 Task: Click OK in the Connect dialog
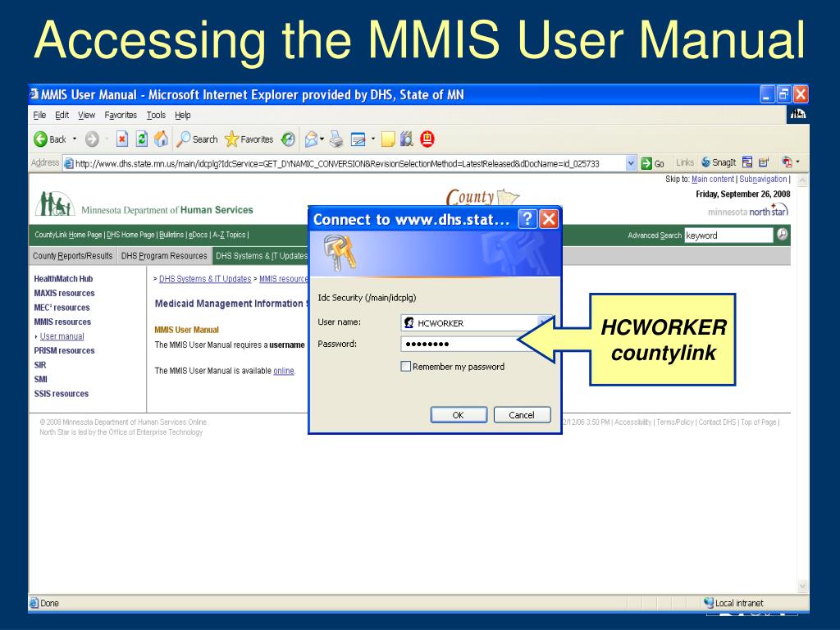(459, 415)
